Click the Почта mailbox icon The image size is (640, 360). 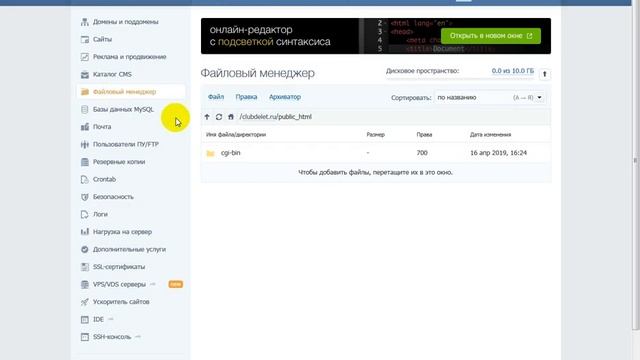[x=84, y=127]
